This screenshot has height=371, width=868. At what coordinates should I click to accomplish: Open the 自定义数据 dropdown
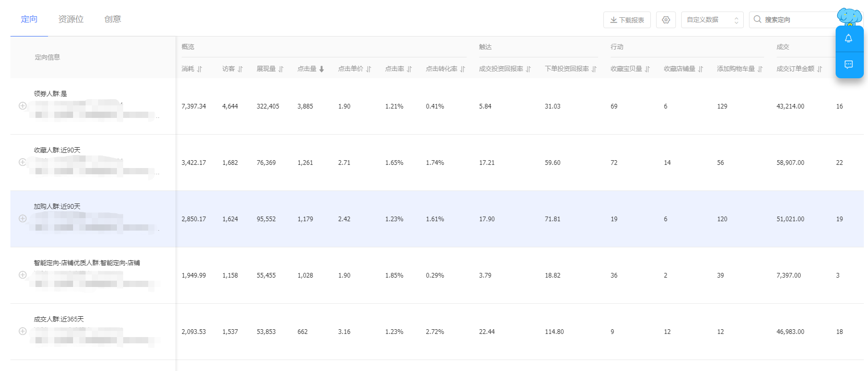[x=712, y=20]
